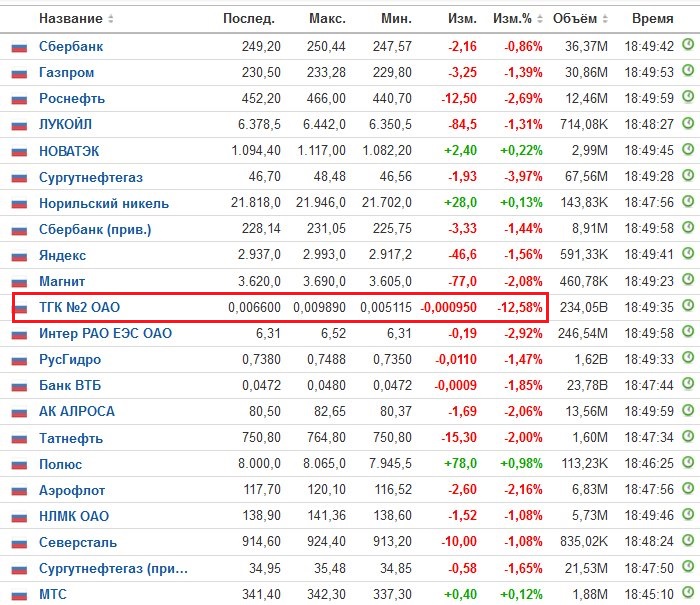Click the 234,05B volume cell
Viewport: 700px width, 605px height.
[583, 307]
